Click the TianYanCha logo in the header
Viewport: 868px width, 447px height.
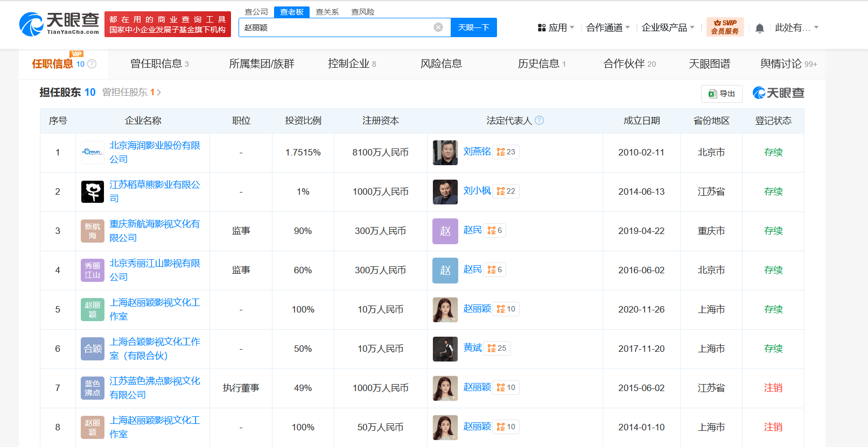click(x=59, y=24)
